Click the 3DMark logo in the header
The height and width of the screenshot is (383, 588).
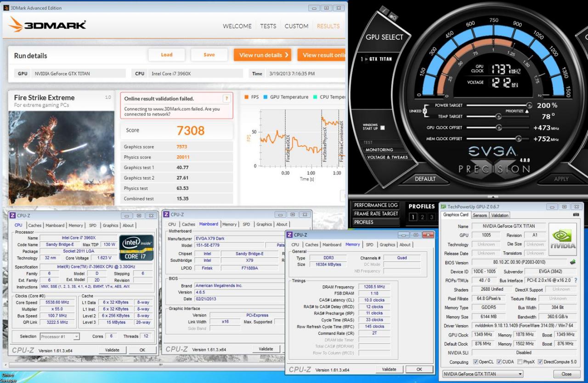(47, 25)
